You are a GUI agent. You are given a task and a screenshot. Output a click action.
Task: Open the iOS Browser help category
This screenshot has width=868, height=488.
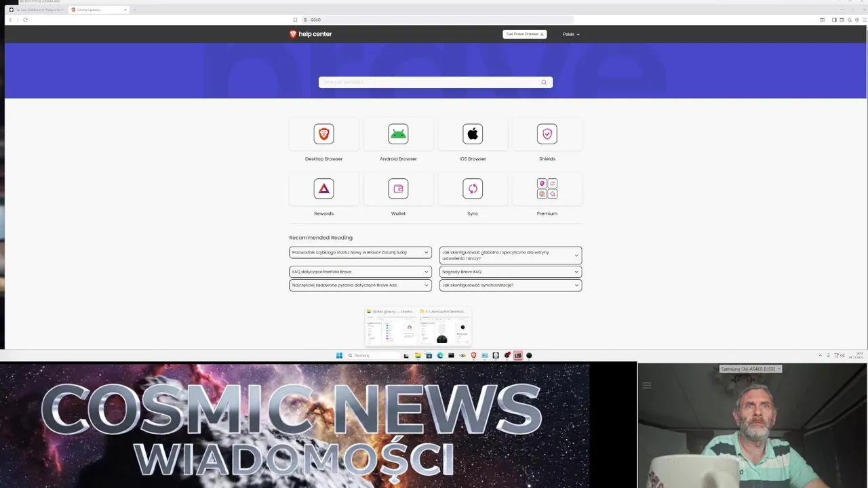[473, 134]
